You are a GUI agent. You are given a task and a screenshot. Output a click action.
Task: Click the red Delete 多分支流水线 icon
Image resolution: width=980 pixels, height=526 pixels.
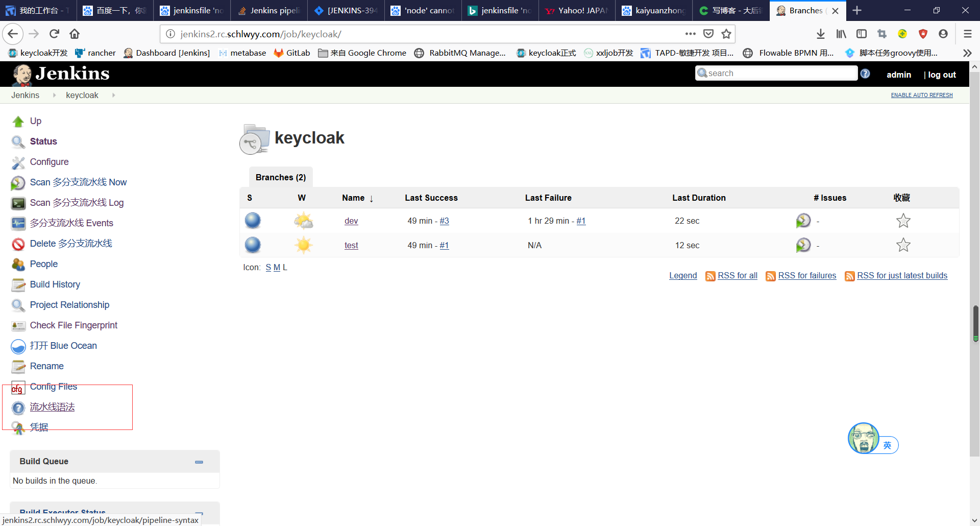pyautogui.click(x=18, y=244)
